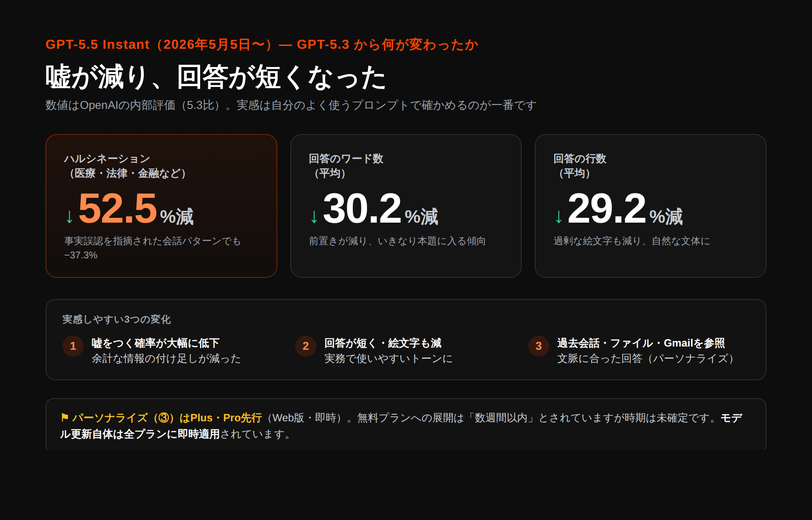Click the '%減' suffix after 52.5
Screen dimensions: 812x520
177,217
